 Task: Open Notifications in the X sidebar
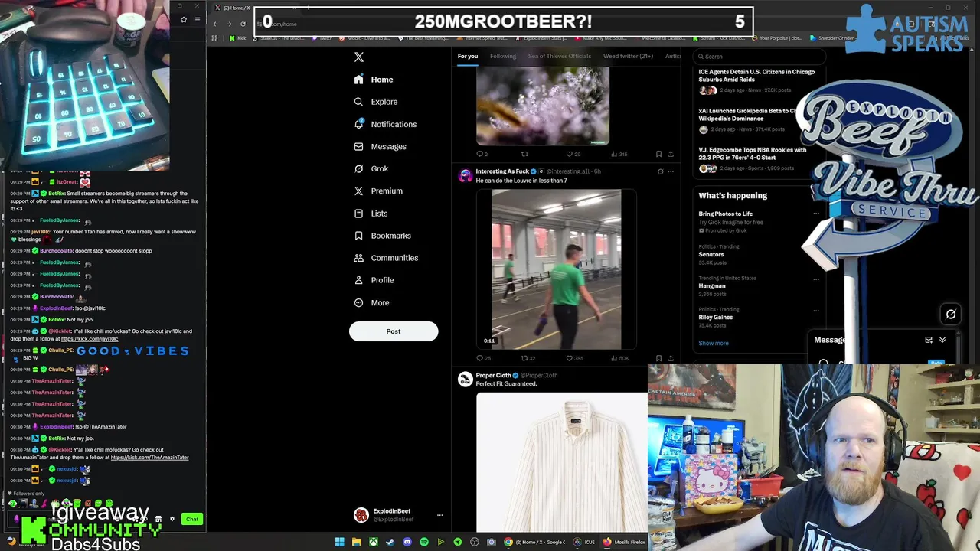(385, 124)
